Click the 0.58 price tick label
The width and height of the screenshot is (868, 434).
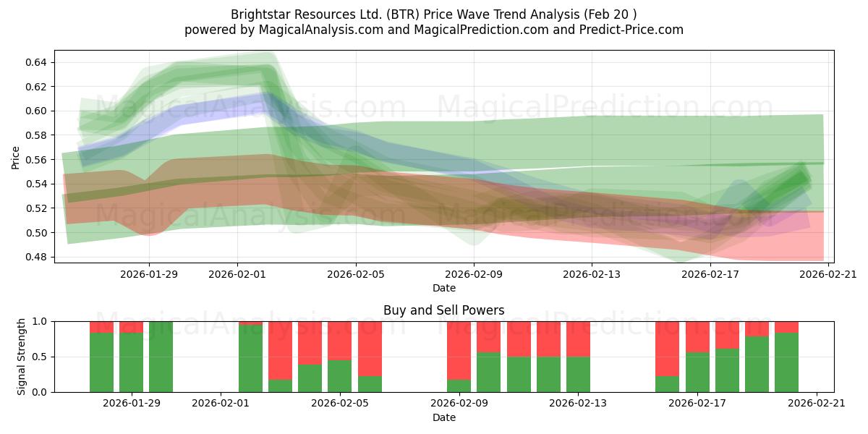[36, 135]
